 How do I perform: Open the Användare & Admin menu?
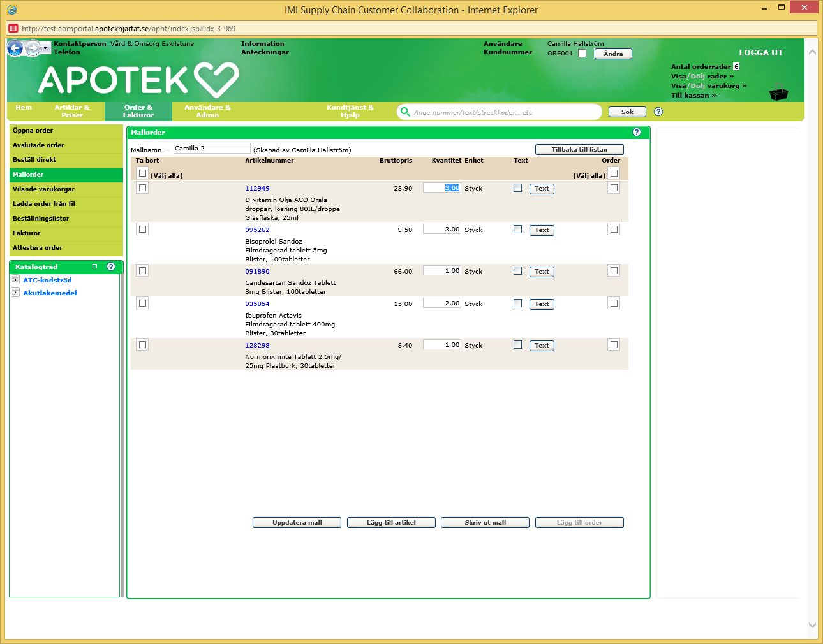pyautogui.click(x=207, y=111)
